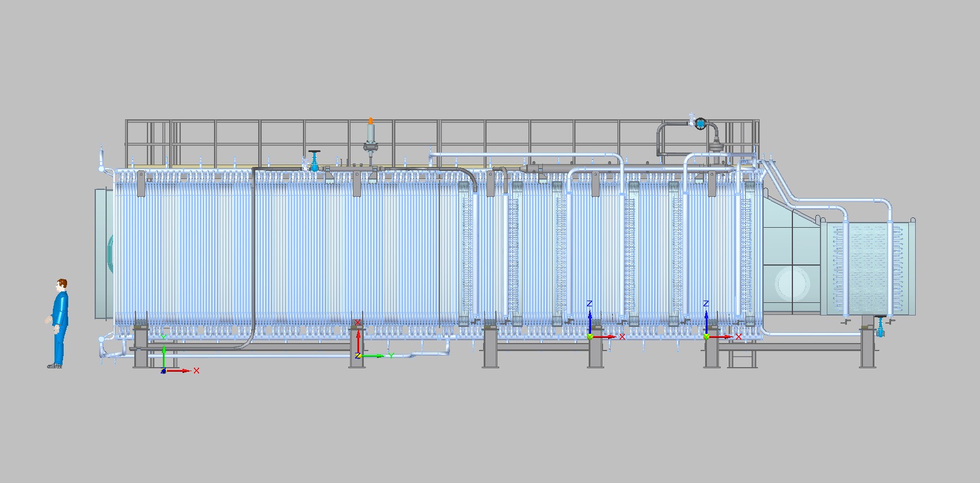980x483 pixels.
Task: Select the human figure in blue suit
Action: click(59, 324)
